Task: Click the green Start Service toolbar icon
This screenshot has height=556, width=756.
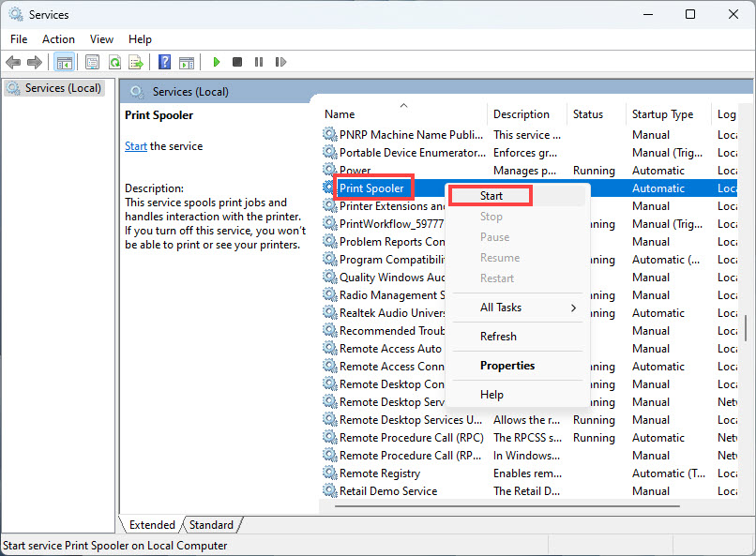Action: pyautogui.click(x=216, y=62)
